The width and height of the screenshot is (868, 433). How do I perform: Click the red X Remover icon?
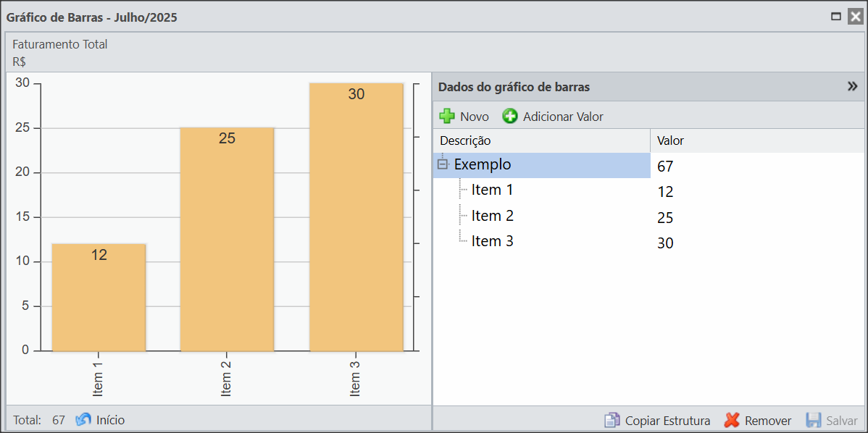click(732, 420)
